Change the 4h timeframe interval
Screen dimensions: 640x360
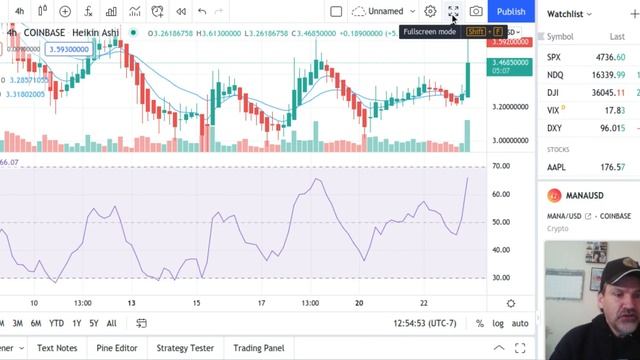click(19, 11)
